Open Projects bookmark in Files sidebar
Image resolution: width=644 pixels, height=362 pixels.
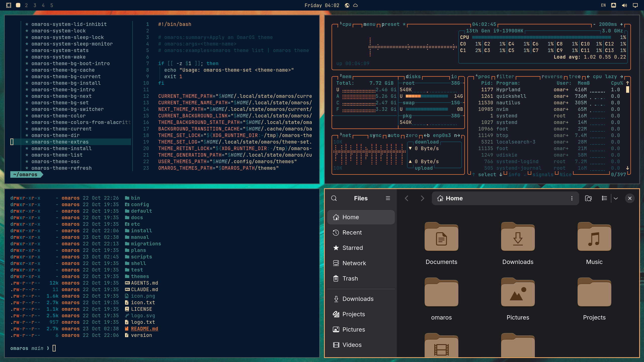tap(361, 314)
